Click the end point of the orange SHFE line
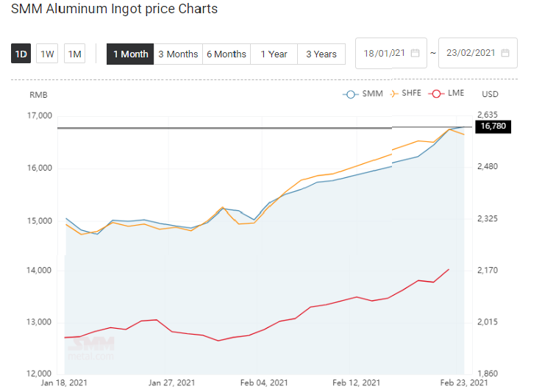 coord(464,135)
